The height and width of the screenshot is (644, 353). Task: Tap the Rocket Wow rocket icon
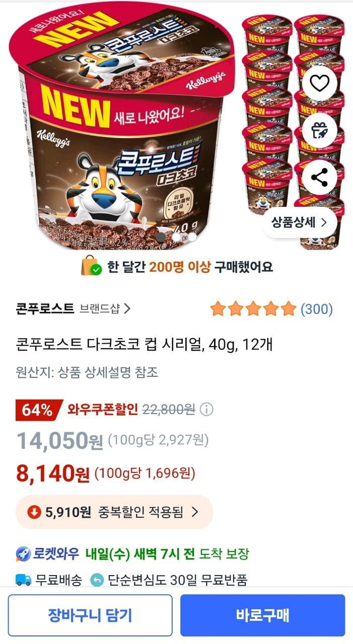(x=23, y=554)
